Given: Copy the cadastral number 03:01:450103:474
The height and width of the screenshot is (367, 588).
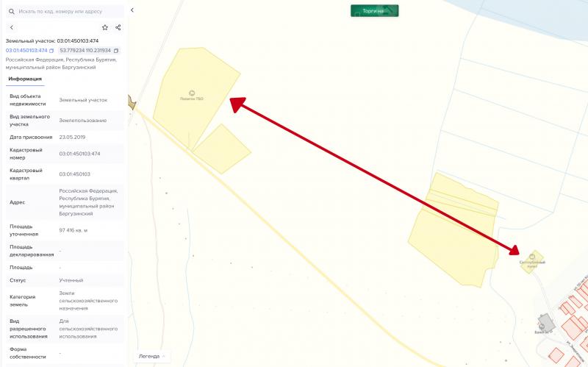Looking at the screenshot, I should [51, 51].
